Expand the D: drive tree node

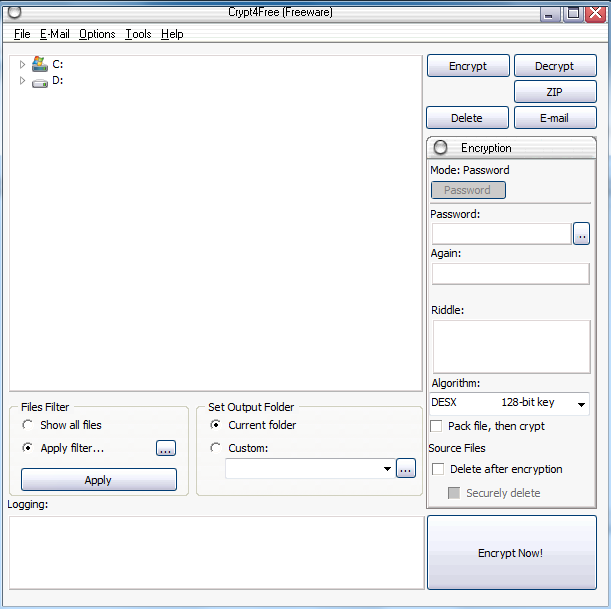click(22, 81)
